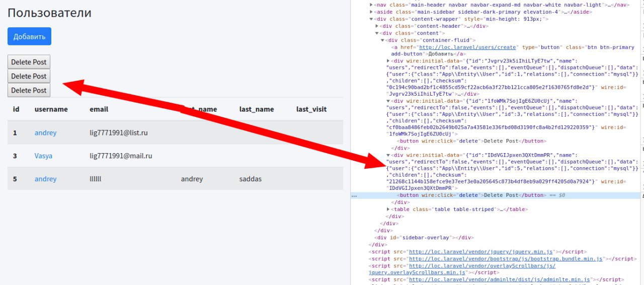Viewport: 644px width, 285px height.
Task: Select the Delete Post button node under 1foWMk7SojIgE6ZU0cUj
Action: 471,141
